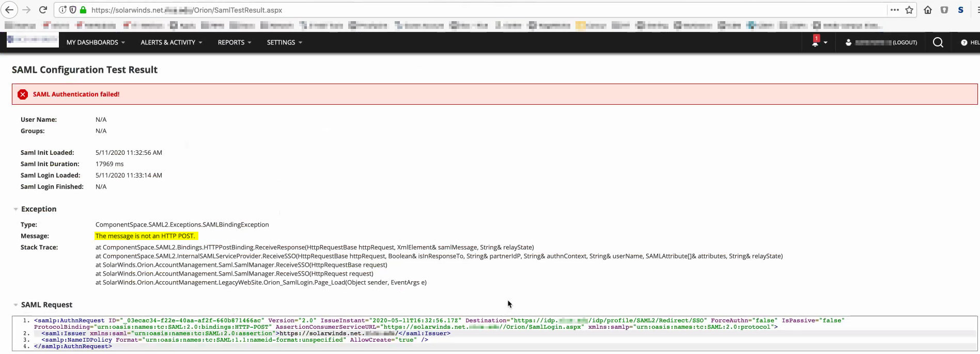This screenshot has width=980, height=354.
Task: Open the Settings dropdown menu
Action: point(285,42)
